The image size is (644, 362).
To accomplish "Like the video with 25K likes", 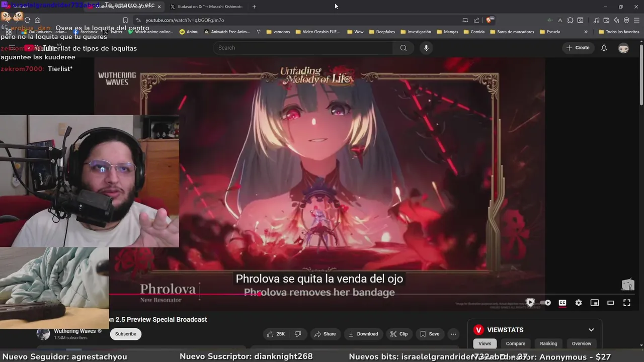I will click(x=276, y=334).
